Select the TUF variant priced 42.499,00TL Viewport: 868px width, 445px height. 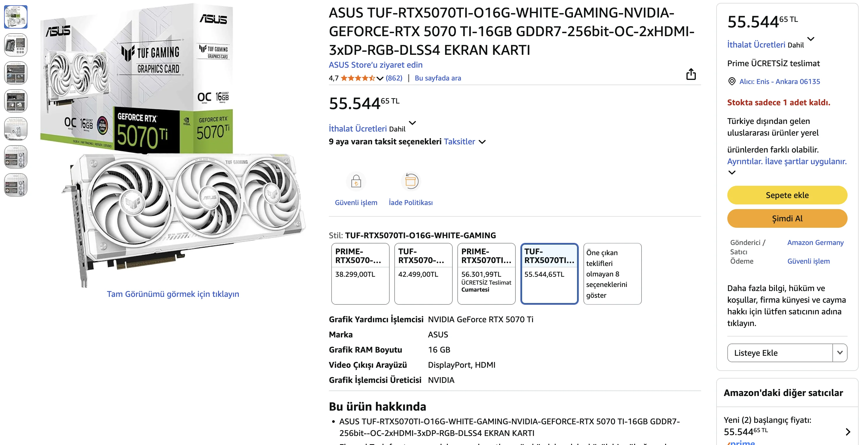pyautogui.click(x=423, y=274)
